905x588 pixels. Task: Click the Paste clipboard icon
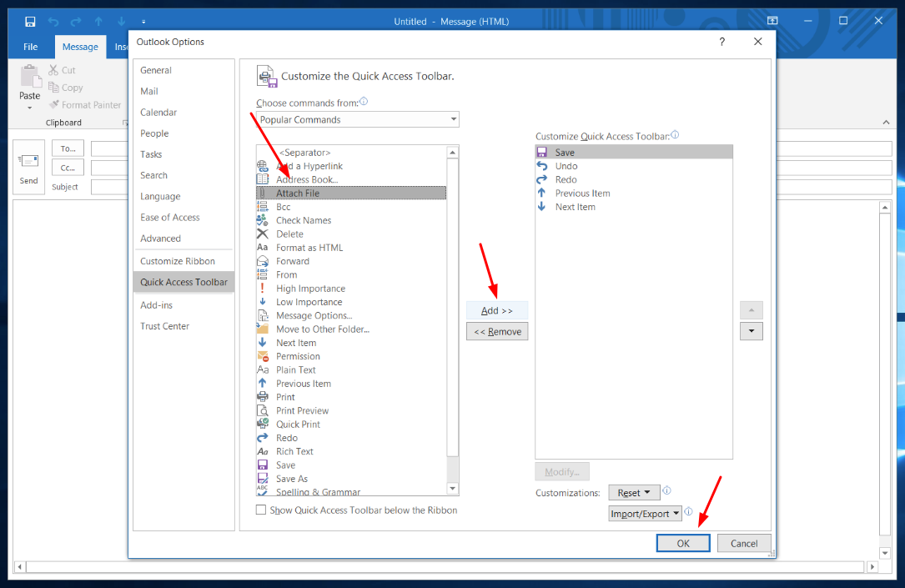coord(30,76)
